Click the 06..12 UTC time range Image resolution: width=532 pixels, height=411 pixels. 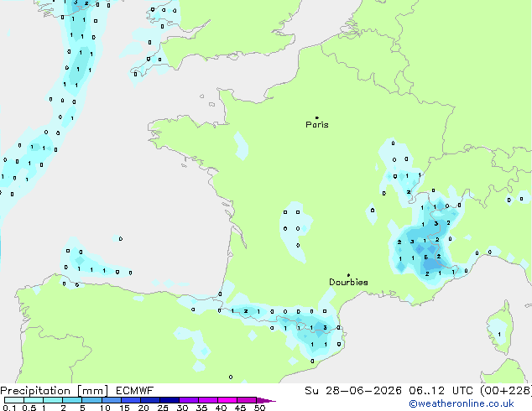point(441,391)
